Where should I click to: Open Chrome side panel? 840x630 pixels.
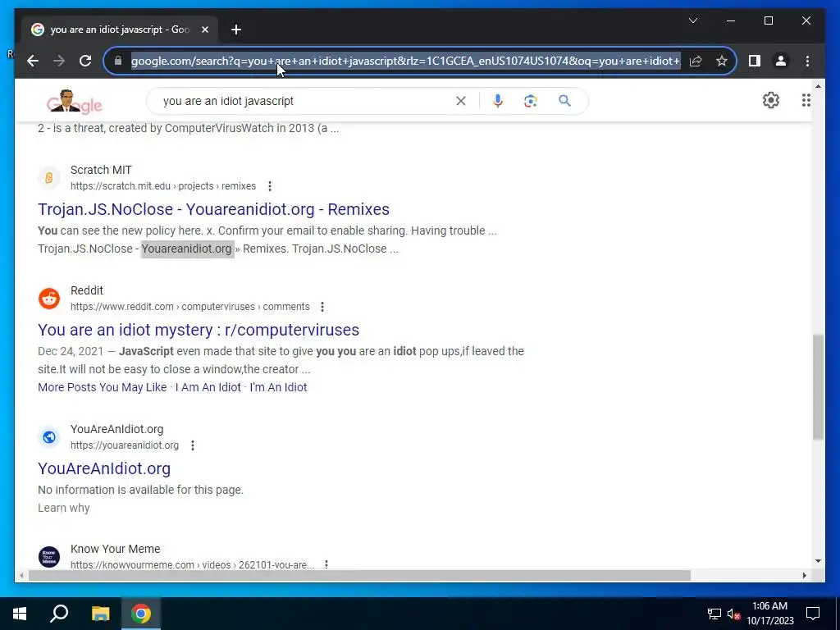(755, 61)
